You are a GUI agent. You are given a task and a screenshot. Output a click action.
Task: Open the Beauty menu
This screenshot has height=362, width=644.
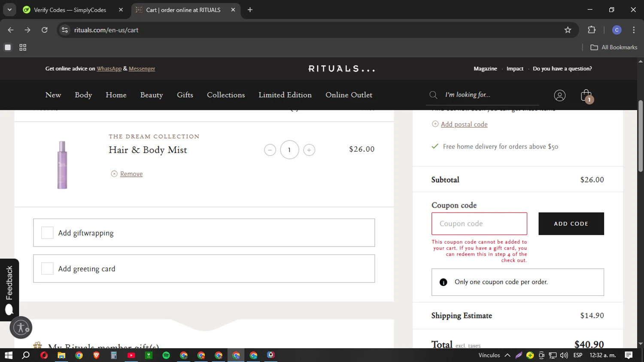coord(152,95)
